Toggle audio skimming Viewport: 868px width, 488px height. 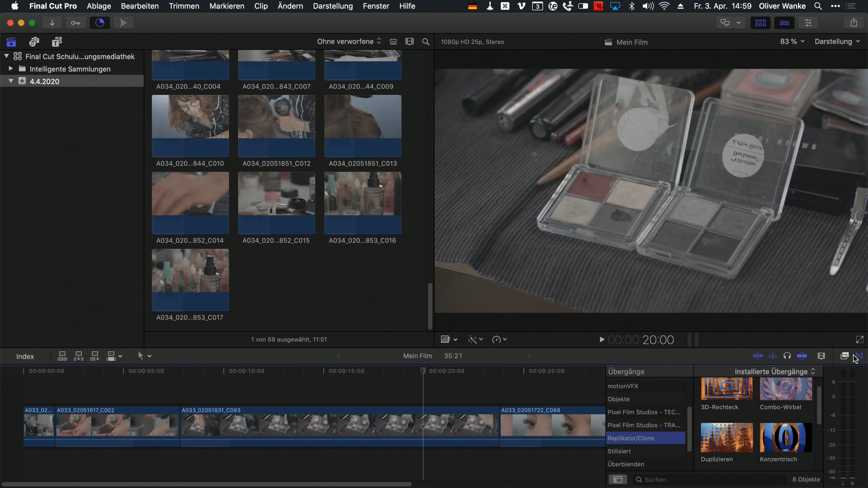773,356
